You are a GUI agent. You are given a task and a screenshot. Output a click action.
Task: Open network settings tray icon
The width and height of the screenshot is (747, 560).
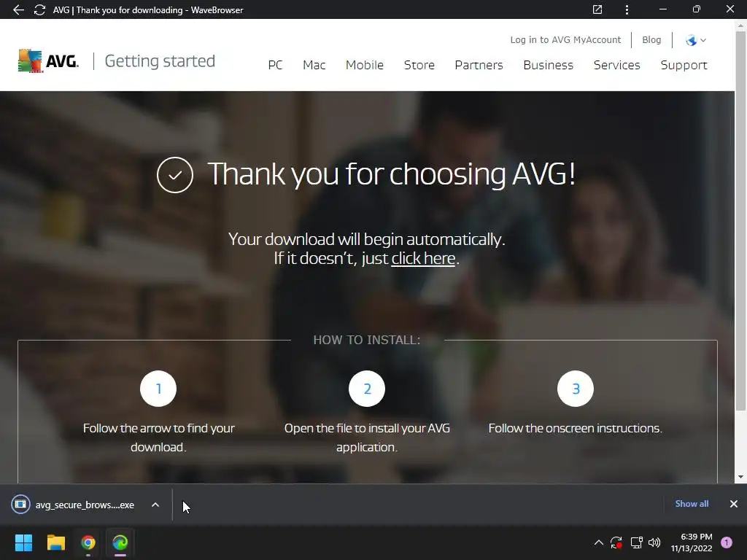[636, 542]
